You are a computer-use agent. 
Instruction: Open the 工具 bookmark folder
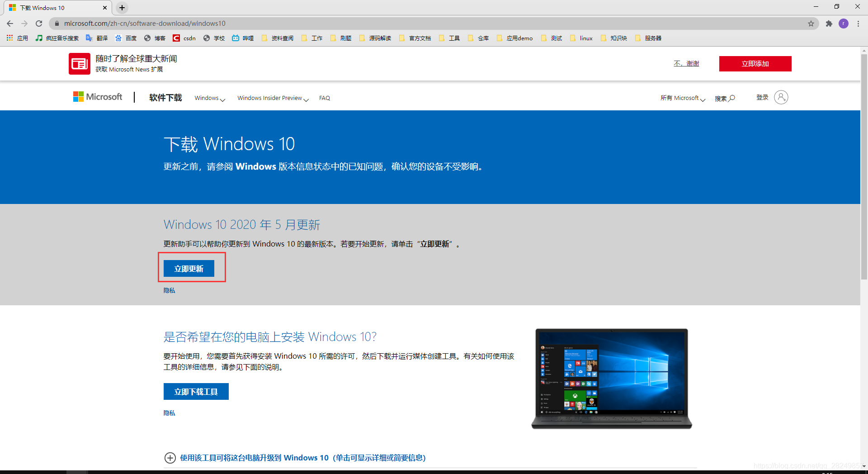point(449,38)
